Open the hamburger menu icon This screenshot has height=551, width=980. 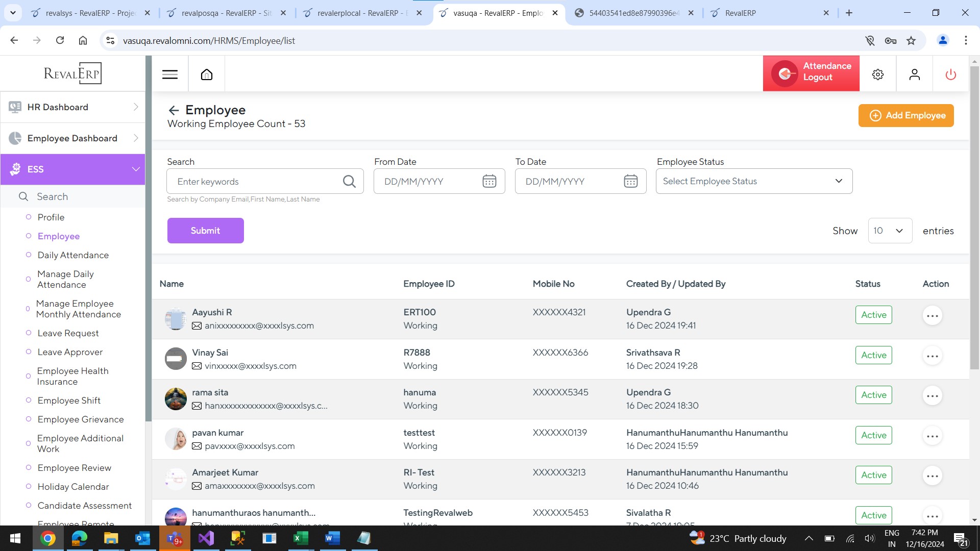[170, 74]
